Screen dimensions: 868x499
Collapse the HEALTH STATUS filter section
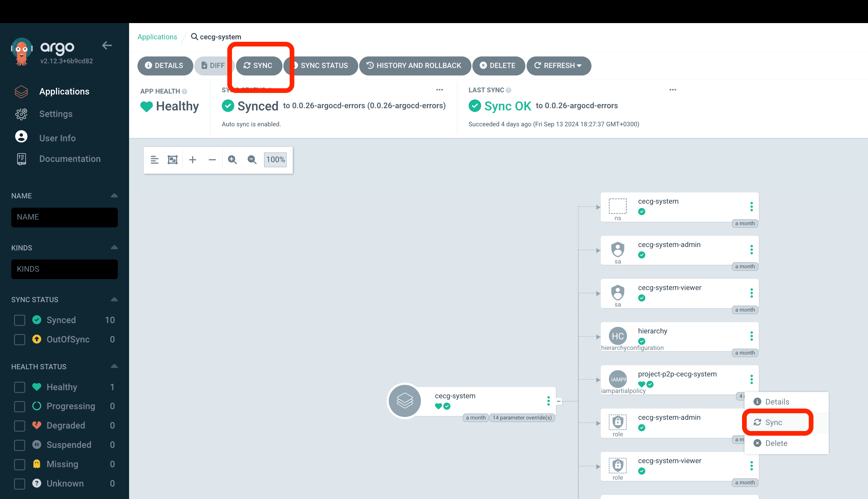click(x=114, y=366)
